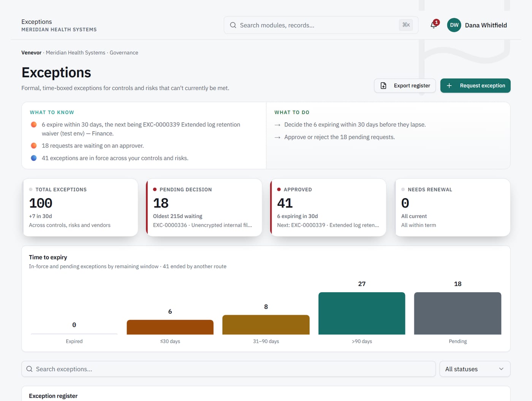
Task: Click the DW user avatar
Action: [x=454, y=25]
